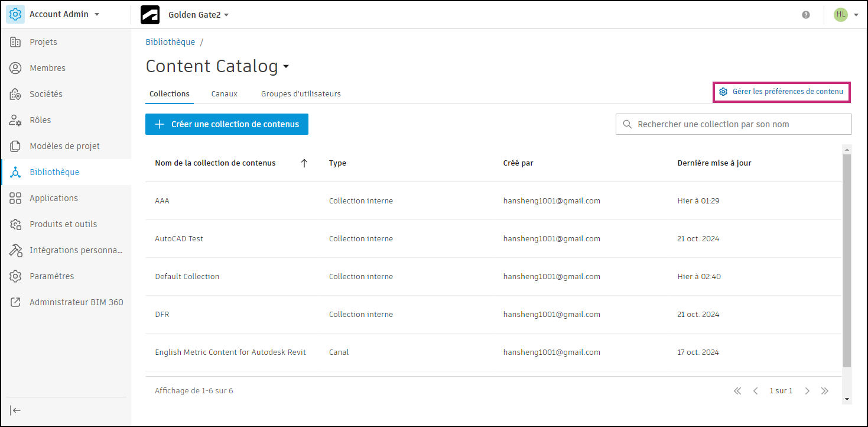
Task: Select the Collections tab
Action: 170,94
